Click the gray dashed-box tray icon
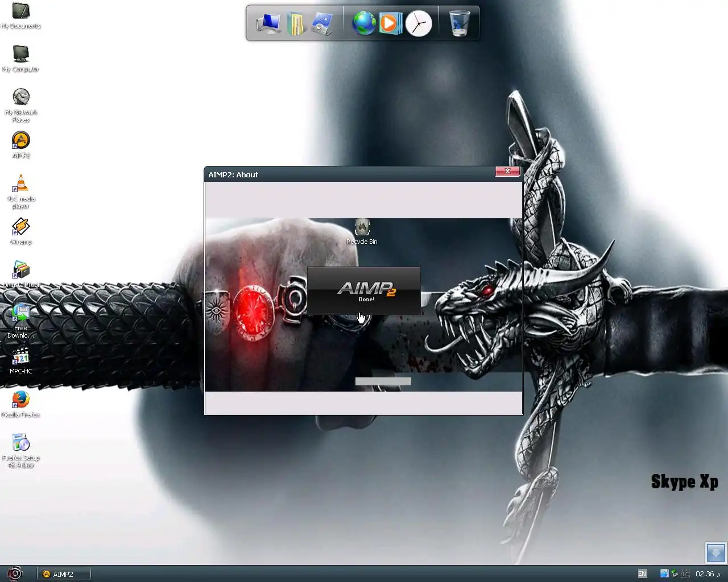This screenshot has width=728, height=582. pyautogui.click(x=685, y=573)
